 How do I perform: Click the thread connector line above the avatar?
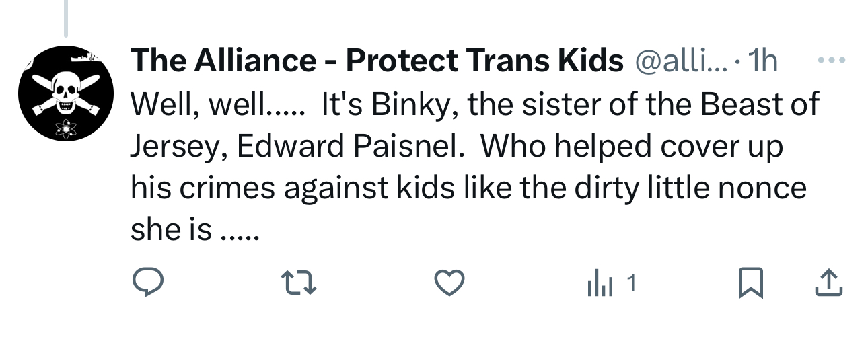click(65, 18)
